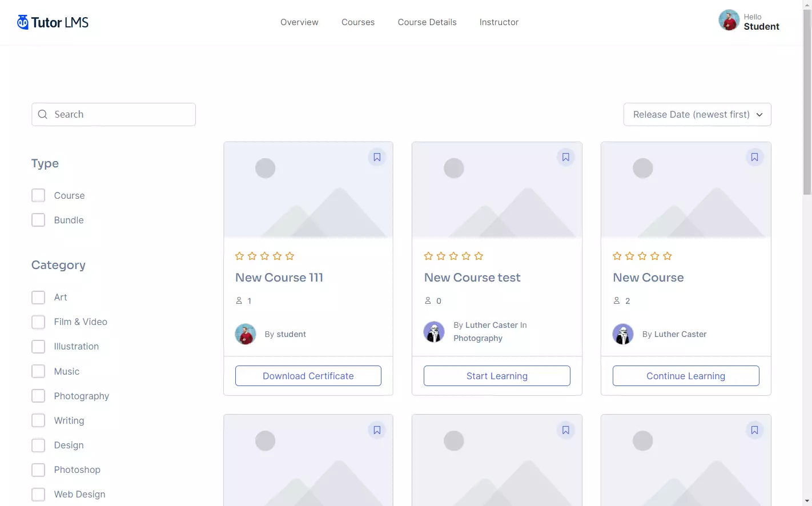This screenshot has height=506, width=812.
Task: Click the Download Certificate button
Action: click(x=308, y=376)
